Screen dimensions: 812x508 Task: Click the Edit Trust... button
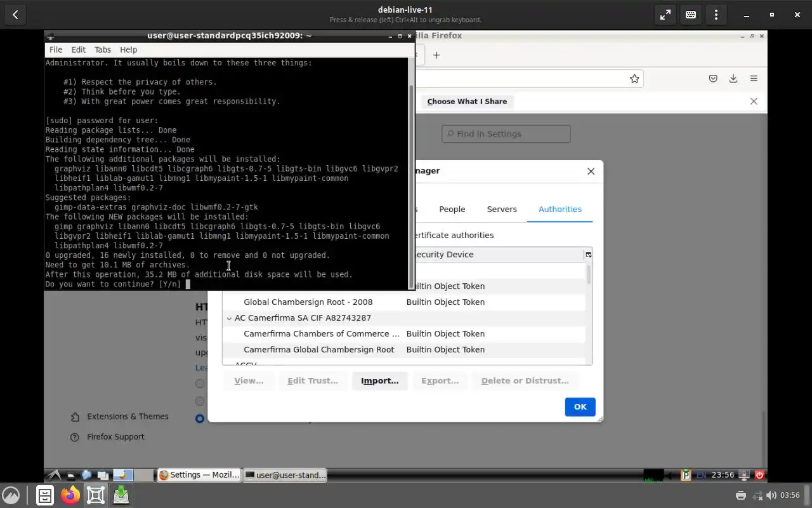[313, 380]
